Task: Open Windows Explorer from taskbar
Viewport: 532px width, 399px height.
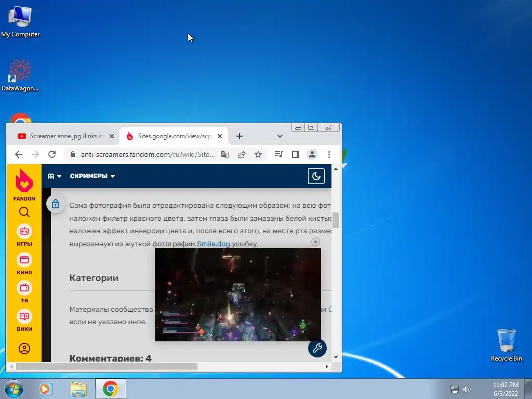Action: (x=78, y=389)
